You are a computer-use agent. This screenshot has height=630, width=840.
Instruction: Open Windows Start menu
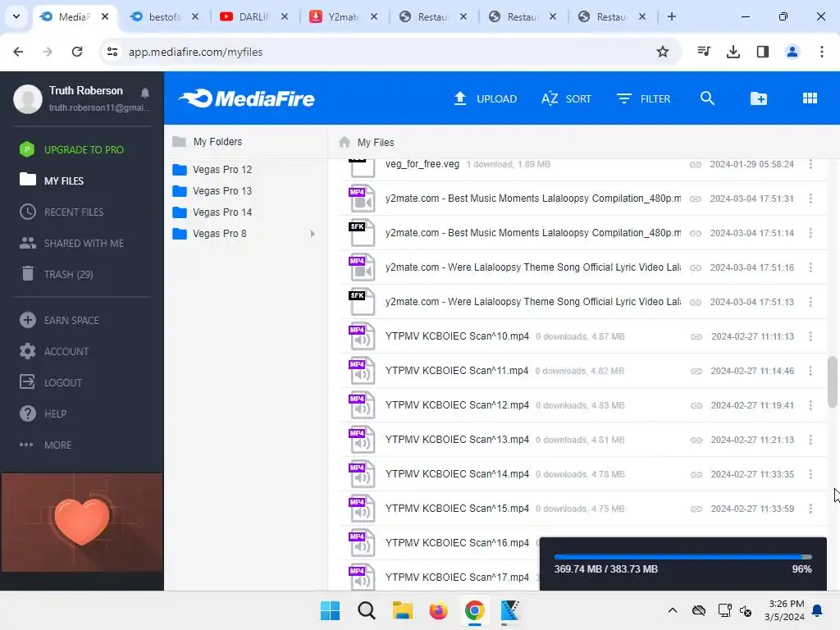(x=330, y=610)
